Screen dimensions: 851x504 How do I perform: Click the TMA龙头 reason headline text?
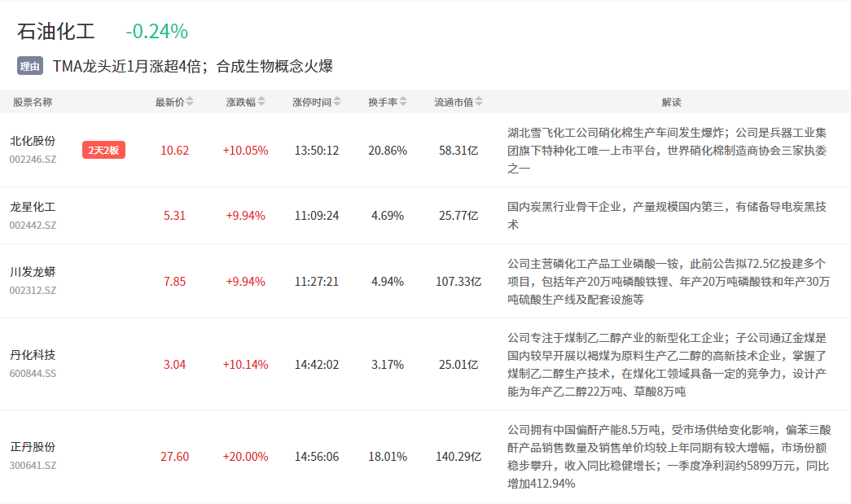click(193, 66)
